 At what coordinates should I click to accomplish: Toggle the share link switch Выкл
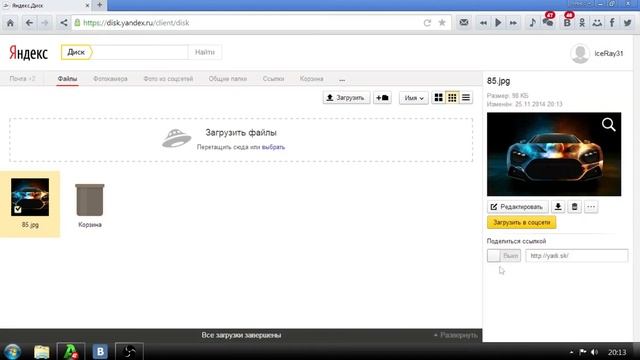[x=504, y=256]
